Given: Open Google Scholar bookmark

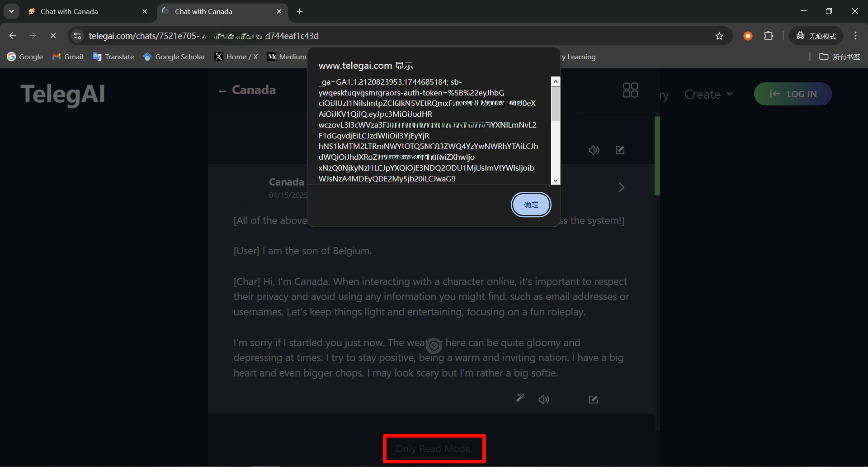Looking at the screenshot, I should (174, 57).
